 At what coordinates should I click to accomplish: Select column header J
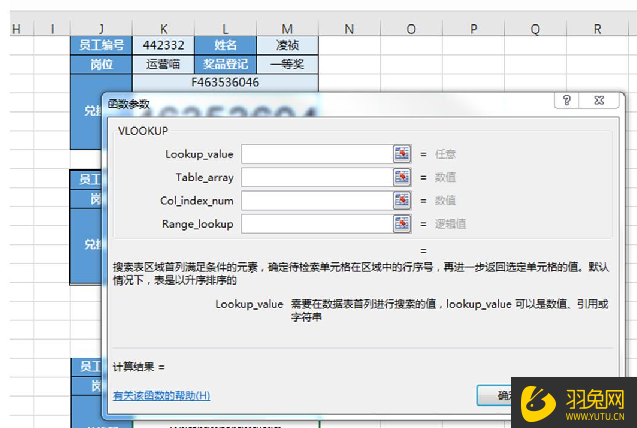click(101, 29)
